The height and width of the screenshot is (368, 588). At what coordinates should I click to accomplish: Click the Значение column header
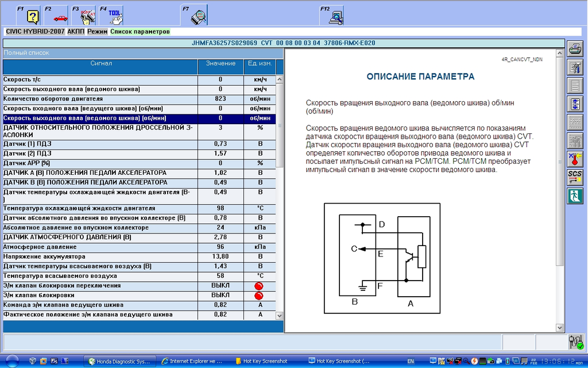point(220,67)
